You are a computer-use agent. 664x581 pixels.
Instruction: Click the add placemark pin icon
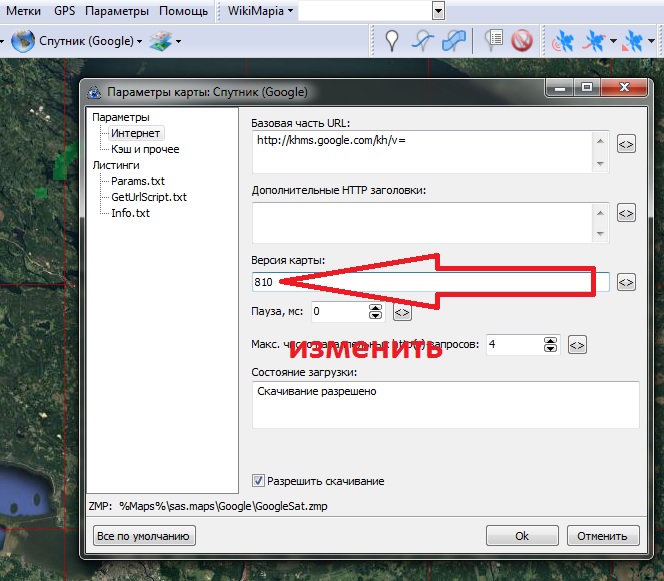click(x=393, y=41)
